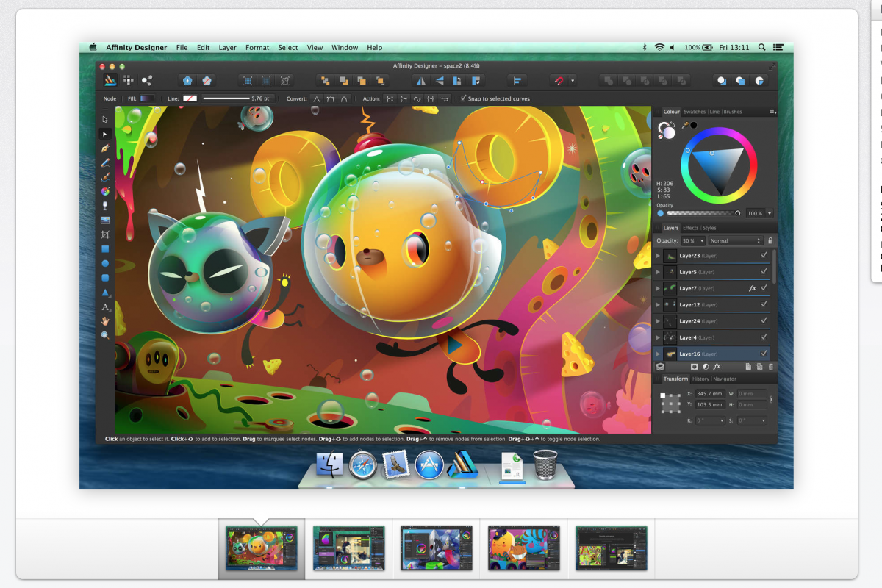Screen dimensions: 882x588
Task: Switch to the History tab
Action: pyautogui.click(x=700, y=379)
